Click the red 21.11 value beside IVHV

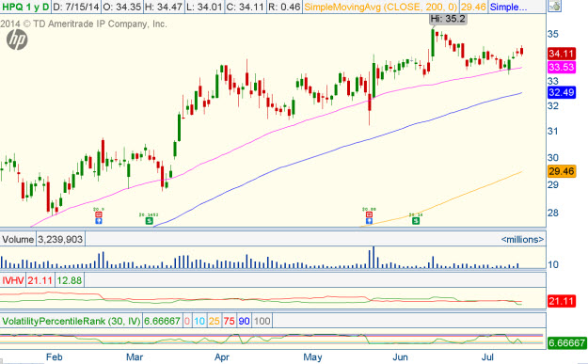coord(40,280)
